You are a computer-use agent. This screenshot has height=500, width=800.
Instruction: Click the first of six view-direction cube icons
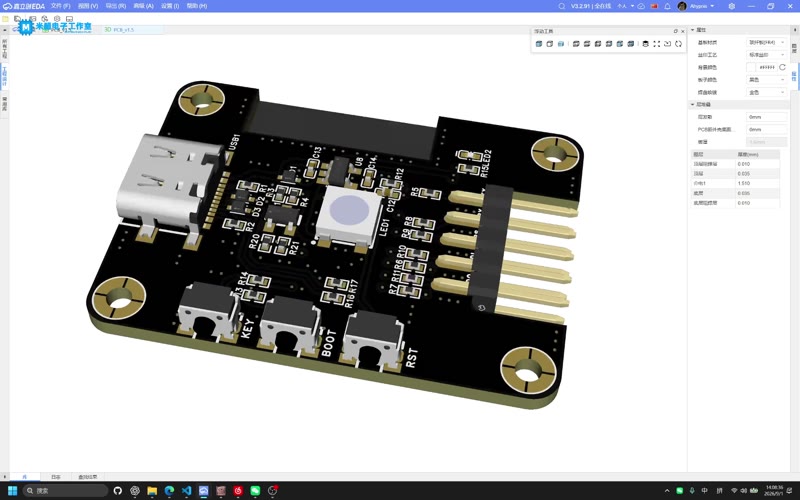[576, 44]
